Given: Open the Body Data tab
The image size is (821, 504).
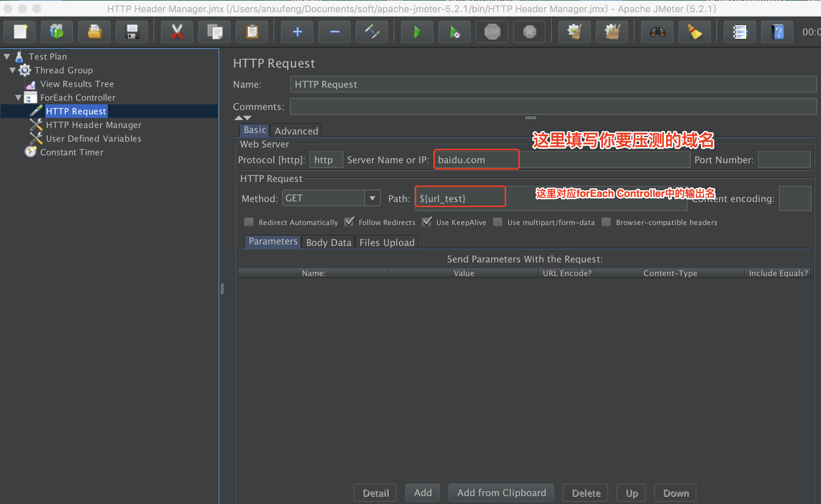Looking at the screenshot, I should point(329,242).
